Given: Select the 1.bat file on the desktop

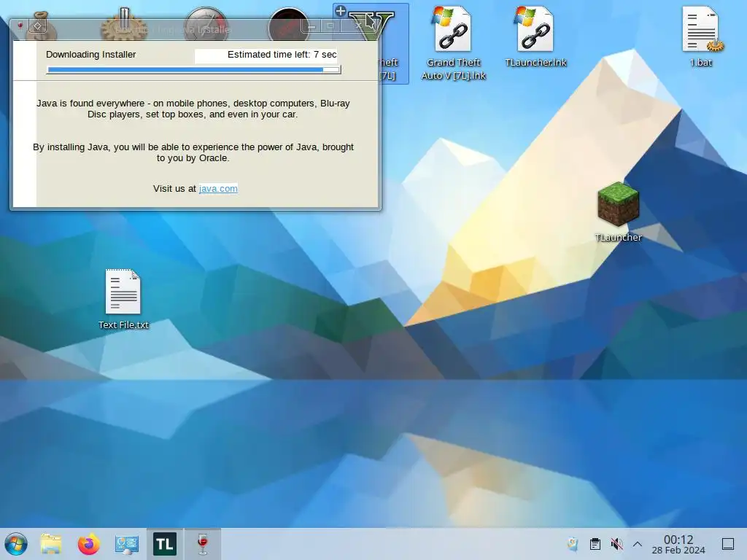Looking at the screenshot, I should pyautogui.click(x=701, y=37).
